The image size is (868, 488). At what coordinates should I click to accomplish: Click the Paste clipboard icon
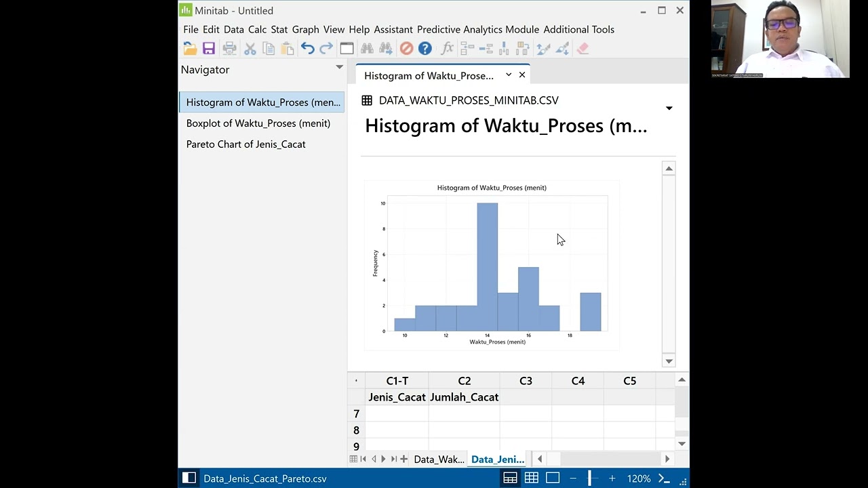(288, 49)
